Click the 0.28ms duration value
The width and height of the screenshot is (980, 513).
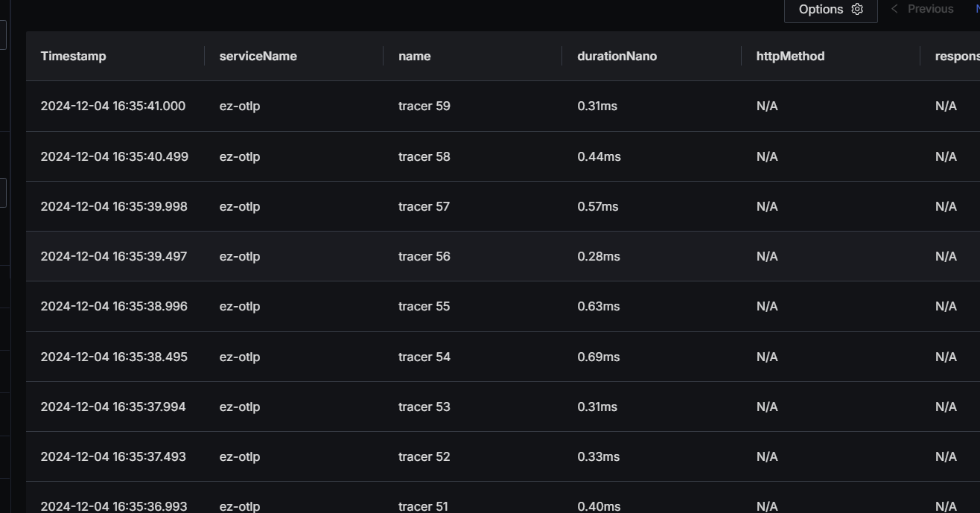click(x=598, y=256)
